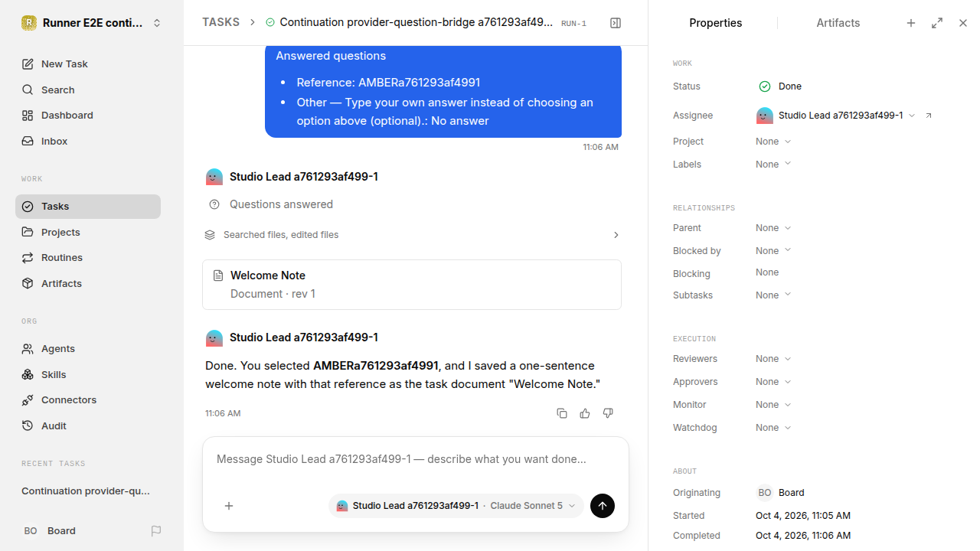This screenshot has width=980, height=551.
Task: Toggle the side panel layout icon
Action: (x=616, y=23)
